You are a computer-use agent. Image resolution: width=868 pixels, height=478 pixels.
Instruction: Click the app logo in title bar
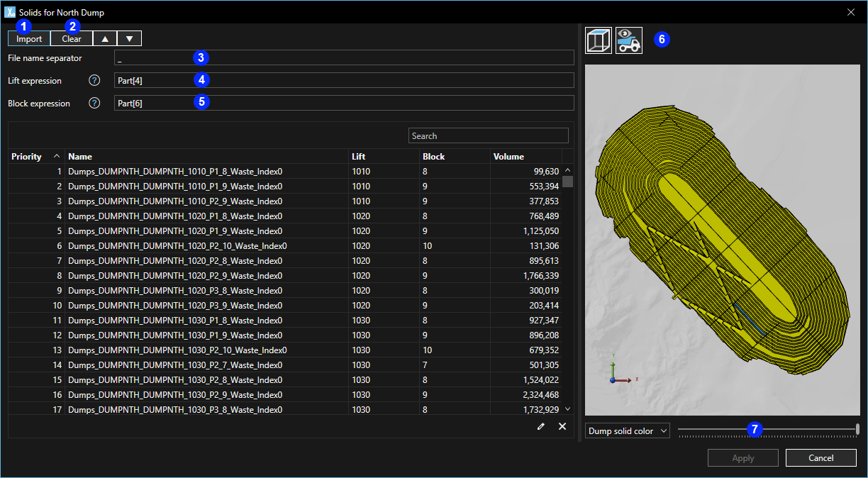10,12
